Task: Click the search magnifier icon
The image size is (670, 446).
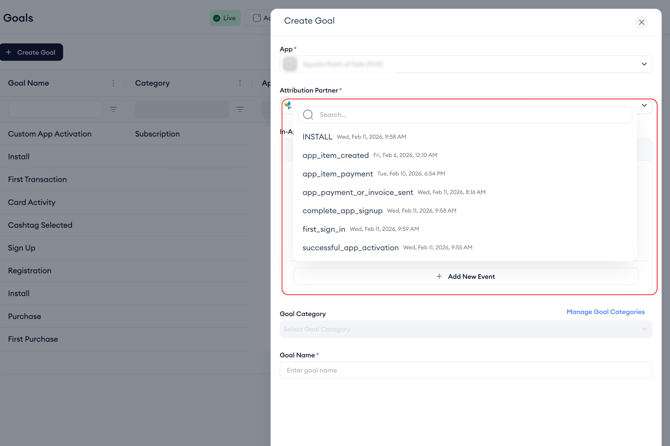Action: click(x=308, y=115)
